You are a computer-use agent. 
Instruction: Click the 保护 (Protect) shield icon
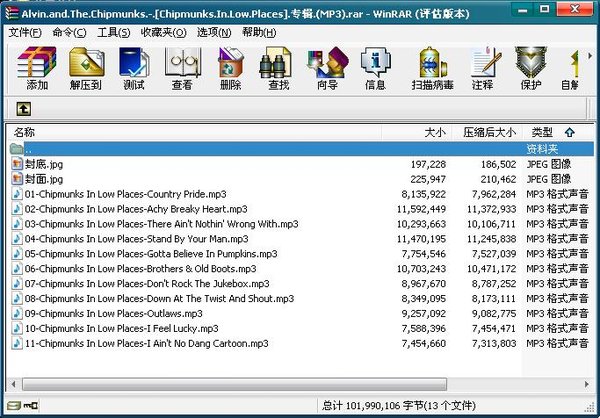[530, 62]
